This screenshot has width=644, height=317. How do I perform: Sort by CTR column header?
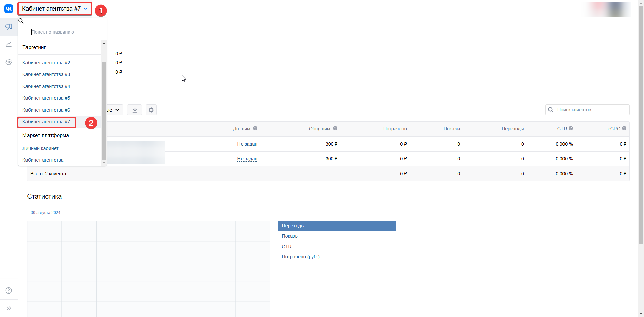coord(562,129)
